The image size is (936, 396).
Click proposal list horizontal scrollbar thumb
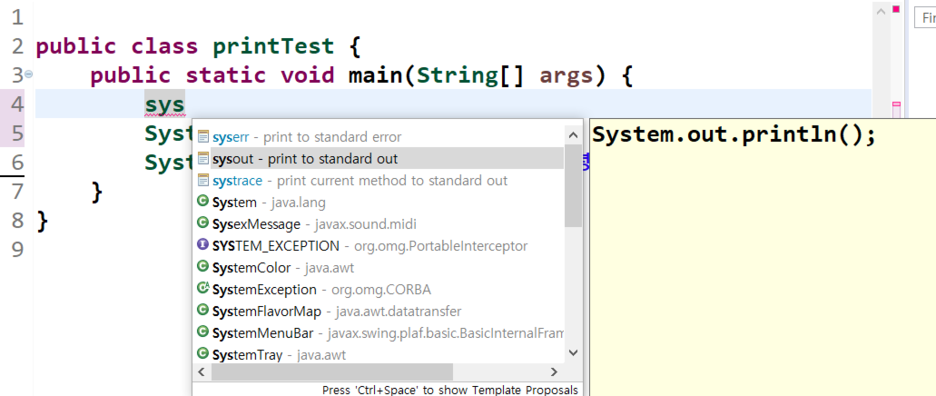click(x=332, y=372)
